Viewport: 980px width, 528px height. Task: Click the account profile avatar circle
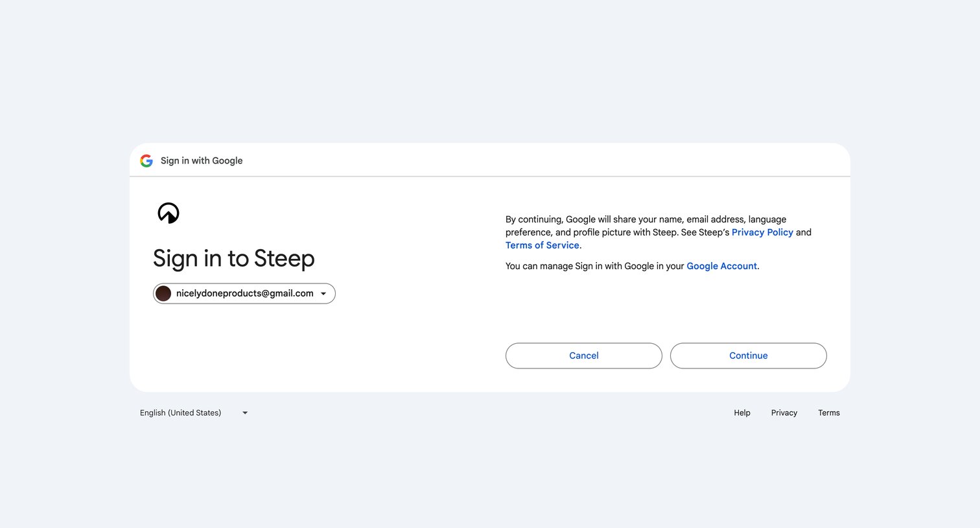(163, 293)
